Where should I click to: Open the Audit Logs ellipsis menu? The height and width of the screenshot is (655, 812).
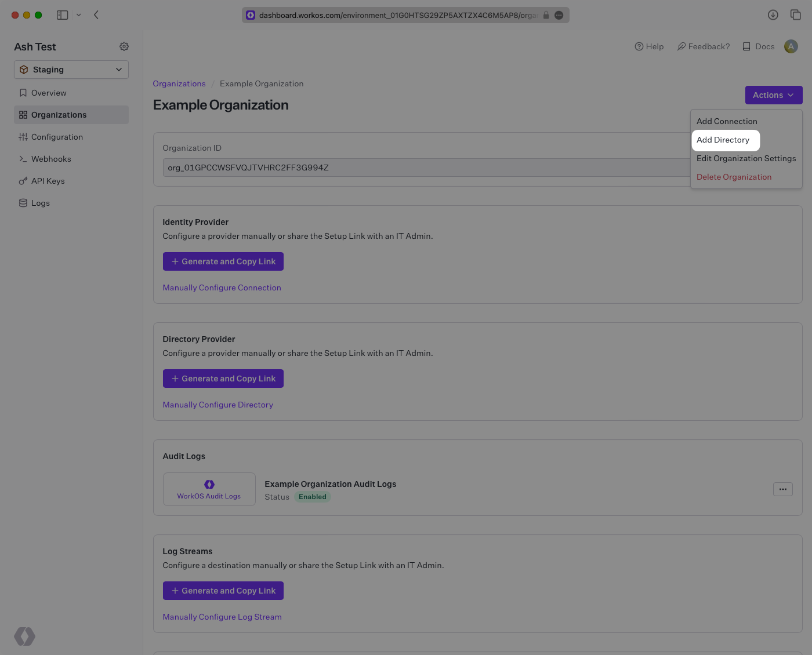pos(782,489)
